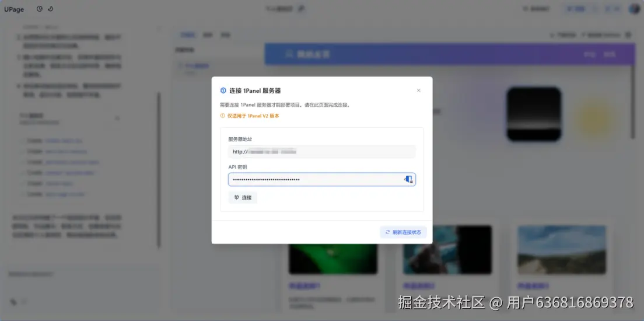The height and width of the screenshot is (321, 644).
Task: Toggle dark mode with the moon icon
Action: 51,9
